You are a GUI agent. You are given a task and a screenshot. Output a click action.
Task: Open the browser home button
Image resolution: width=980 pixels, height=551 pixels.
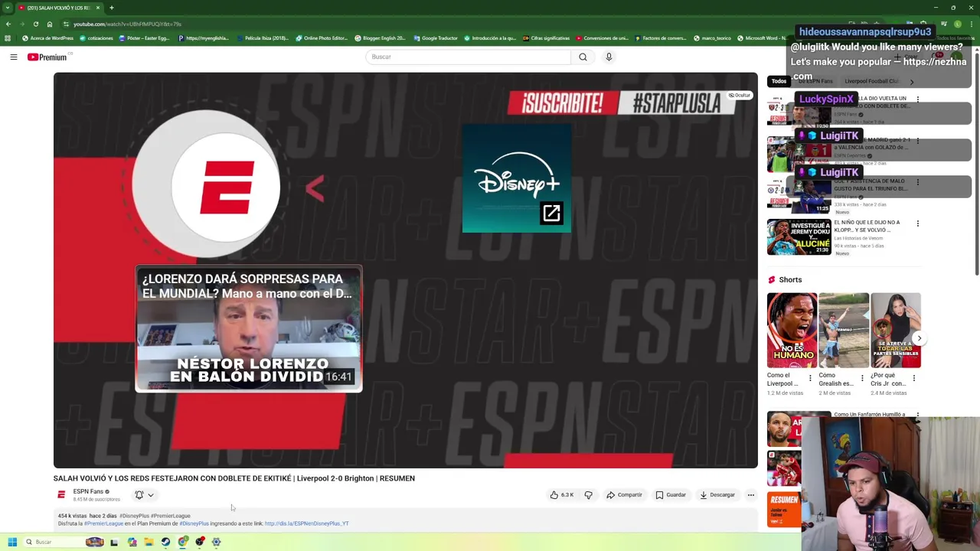click(50, 24)
